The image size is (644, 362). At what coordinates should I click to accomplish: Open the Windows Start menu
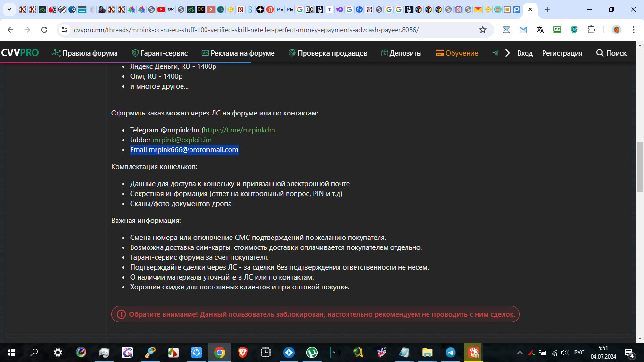tap(11, 353)
